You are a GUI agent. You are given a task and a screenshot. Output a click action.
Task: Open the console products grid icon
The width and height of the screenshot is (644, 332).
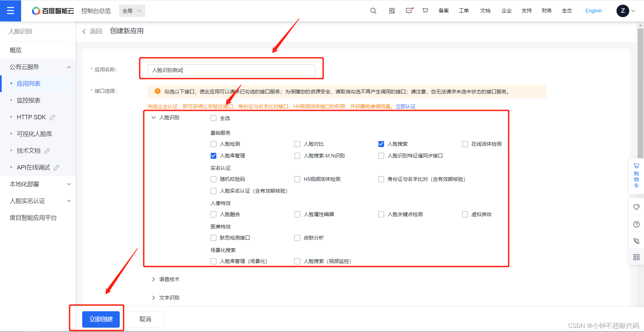391,11
